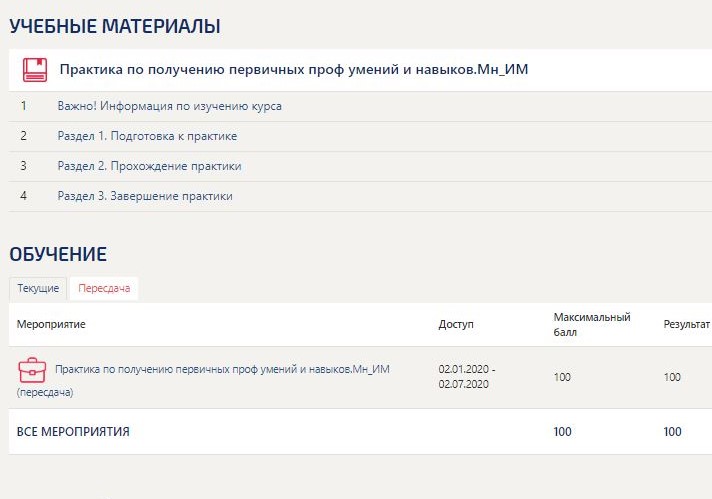
Task: Open 'Раздел 3. Завершение практики' section
Action: pos(145,196)
